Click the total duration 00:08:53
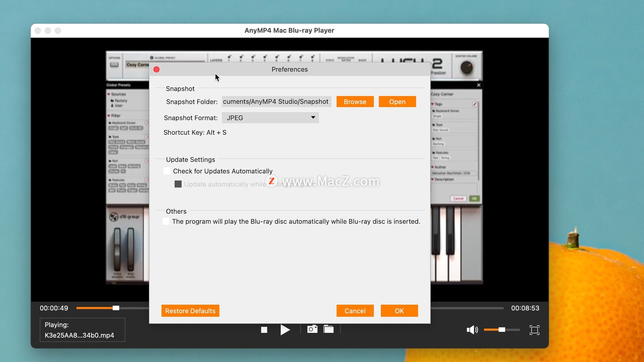This screenshot has height=362, width=644. point(525,308)
